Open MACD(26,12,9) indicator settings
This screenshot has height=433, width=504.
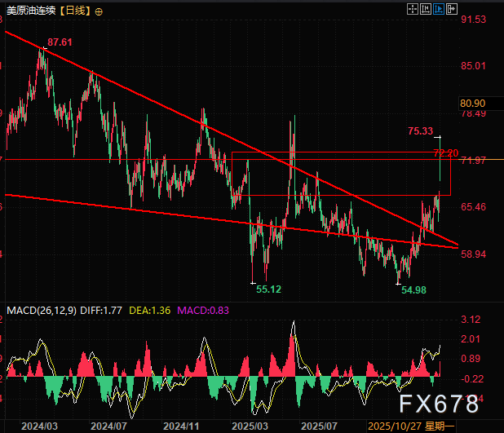point(39,310)
